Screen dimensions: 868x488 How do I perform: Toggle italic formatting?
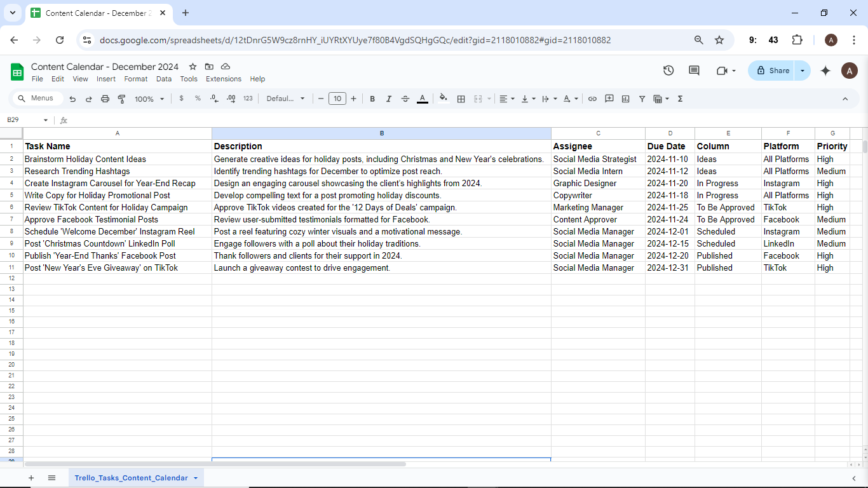(389, 98)
